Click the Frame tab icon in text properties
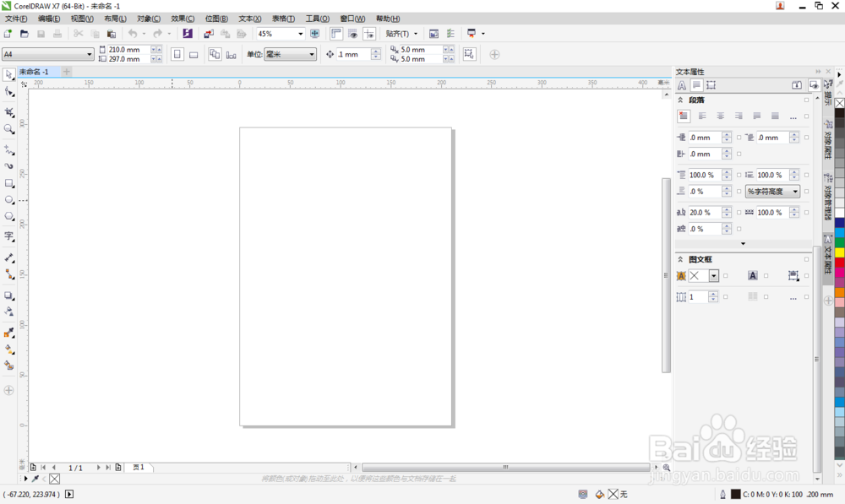845x504 pixels. point(711,85)
